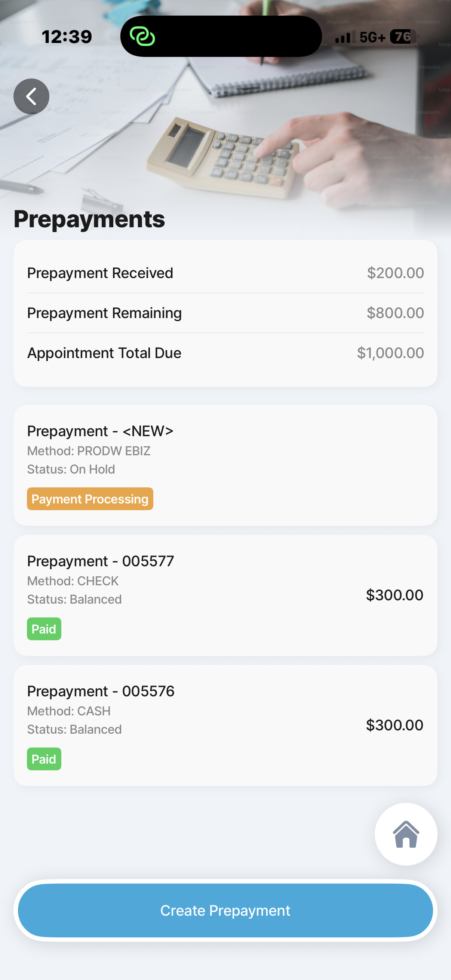Tap the green link icon in Dynamic Island
Image resolution: width=451 pixels, height=980 pixels.
[142, 37]
